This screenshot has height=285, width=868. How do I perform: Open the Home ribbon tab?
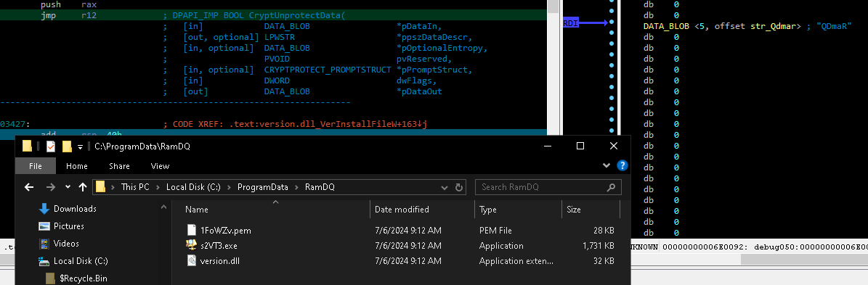[x=77, y=165]
